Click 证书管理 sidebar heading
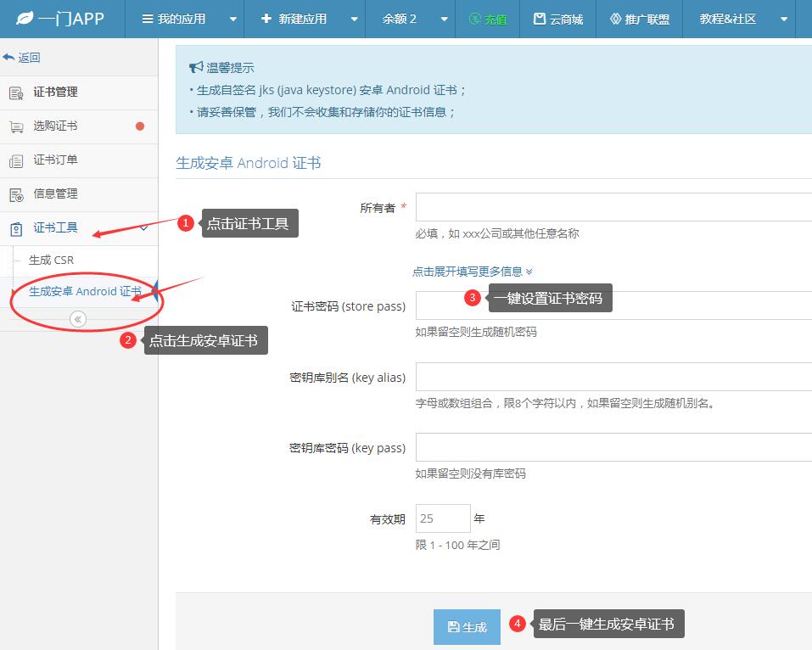This screenshot has height=650, width=812. pyautogui.click(x=55, y=92)
